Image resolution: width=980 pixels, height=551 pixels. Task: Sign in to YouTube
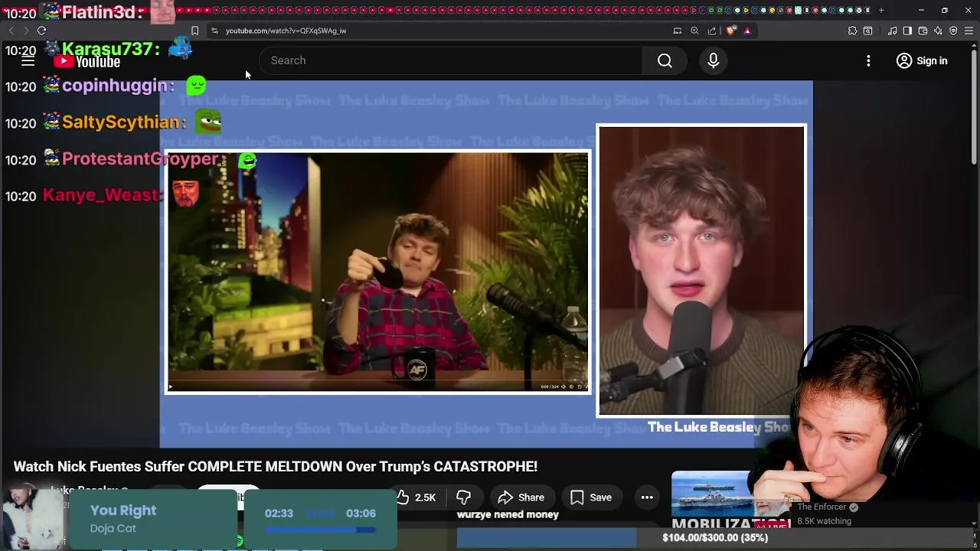tap(922, 60)
